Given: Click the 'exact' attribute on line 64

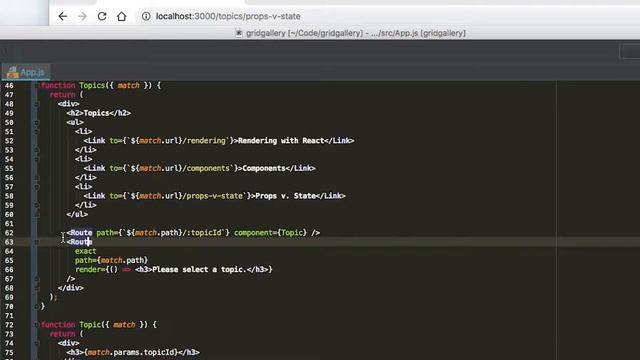Looking at the screenshot, I should point(86,251).
